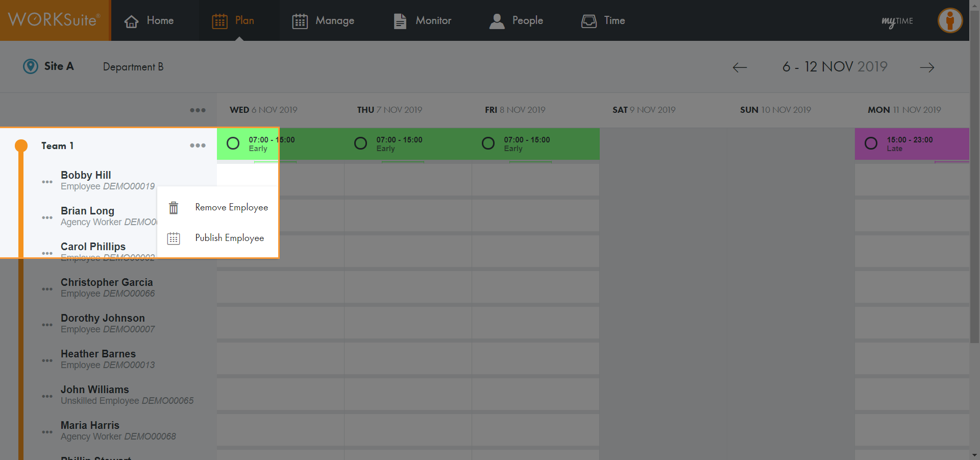Toggle the Monday Late shift circle
980x460 pixels.
871,143
